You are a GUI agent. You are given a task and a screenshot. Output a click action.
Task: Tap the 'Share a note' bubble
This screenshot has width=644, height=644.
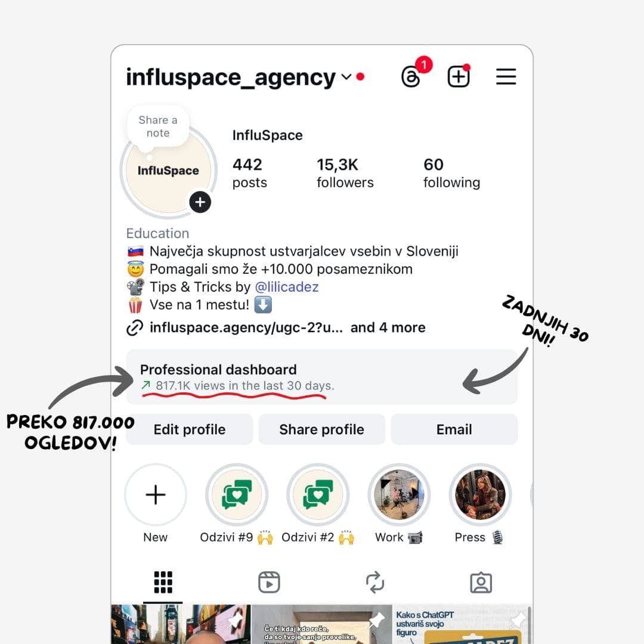point(158,126)
